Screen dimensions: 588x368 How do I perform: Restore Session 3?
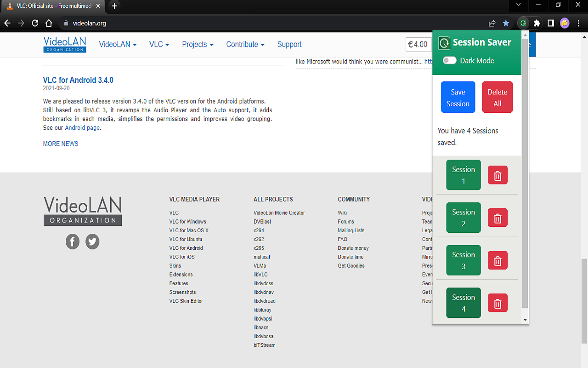464,260
